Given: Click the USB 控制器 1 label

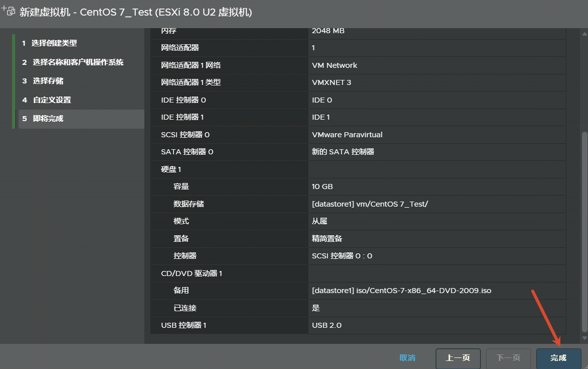Looking at the screenshot, I should coord(184,325).
